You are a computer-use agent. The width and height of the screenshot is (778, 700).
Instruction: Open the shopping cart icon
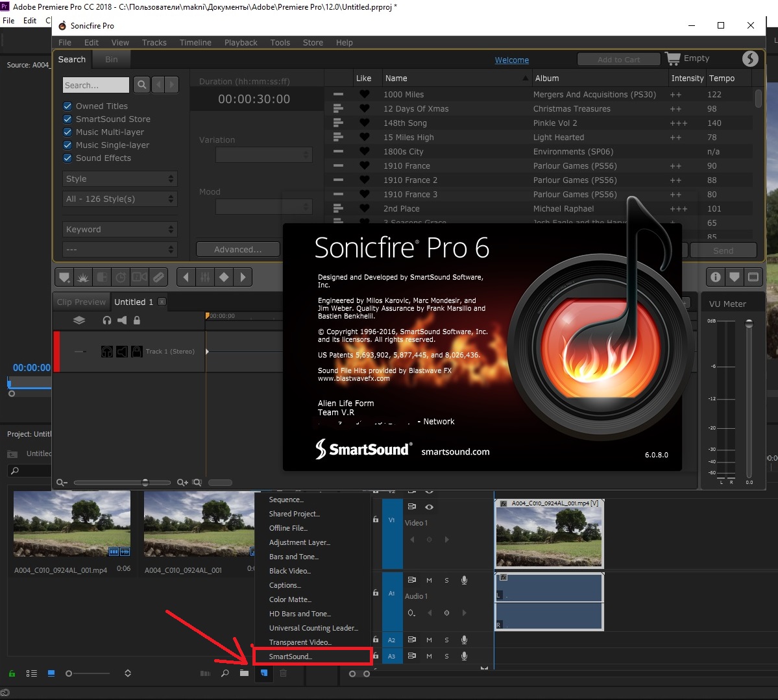point(673,58)
